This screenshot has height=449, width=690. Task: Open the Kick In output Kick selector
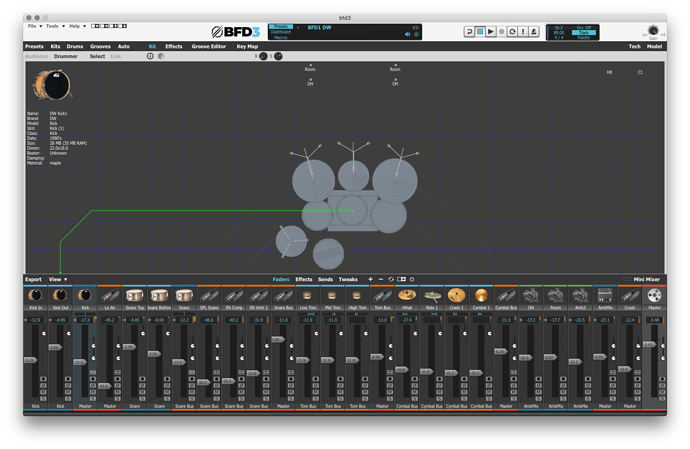click(x=35, y=406)
